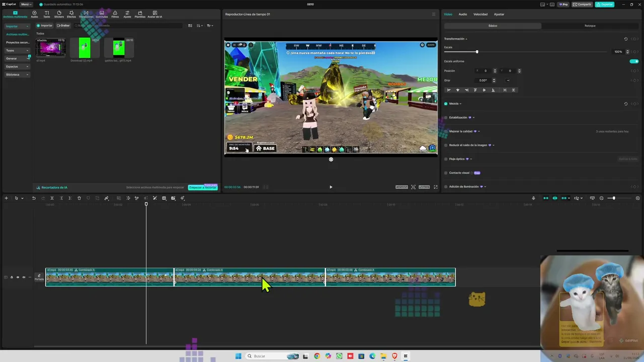Add a new track with plus icon
Viewport: 644px width, 362px height.
click(x=7, y=198)
